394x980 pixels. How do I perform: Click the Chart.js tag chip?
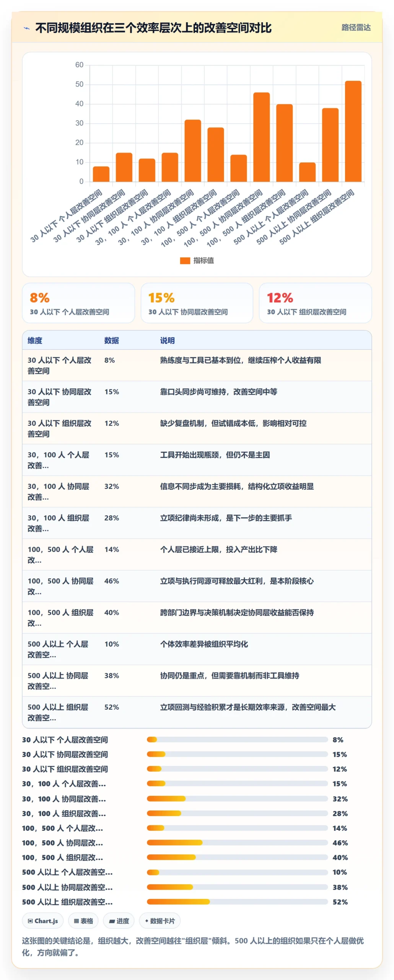click(x=43, y=921)
